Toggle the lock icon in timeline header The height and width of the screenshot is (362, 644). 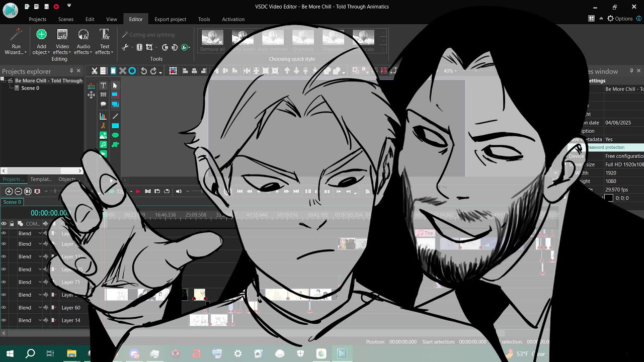12,224
